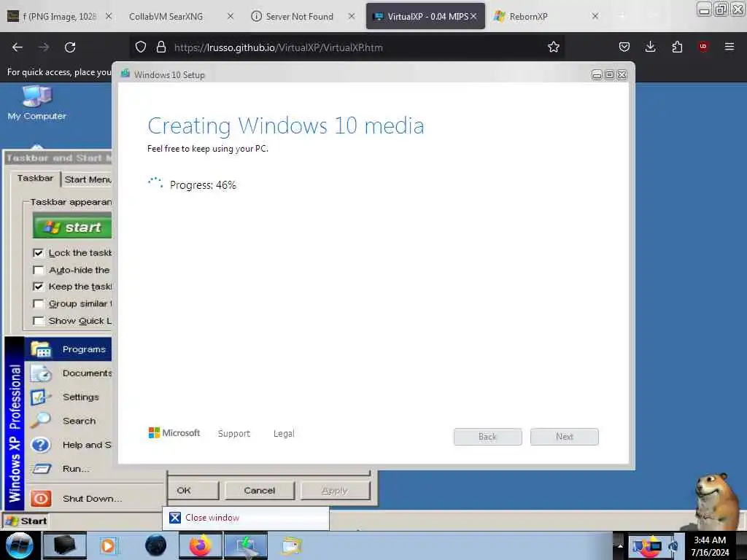This screenshot has width=747, height=560.
Task: Uncheck Lock the taskbar checkbox
Action: [38, 253]
